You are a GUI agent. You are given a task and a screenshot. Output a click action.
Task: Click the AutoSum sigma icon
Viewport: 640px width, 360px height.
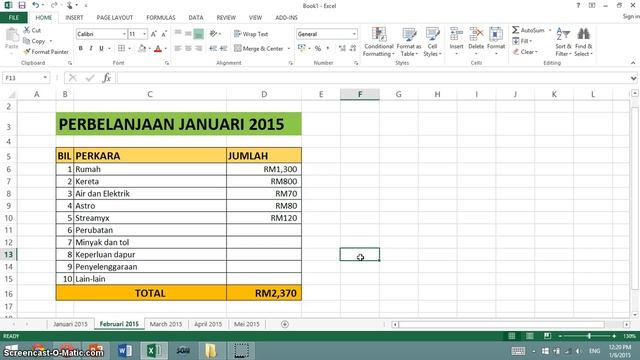516,30
